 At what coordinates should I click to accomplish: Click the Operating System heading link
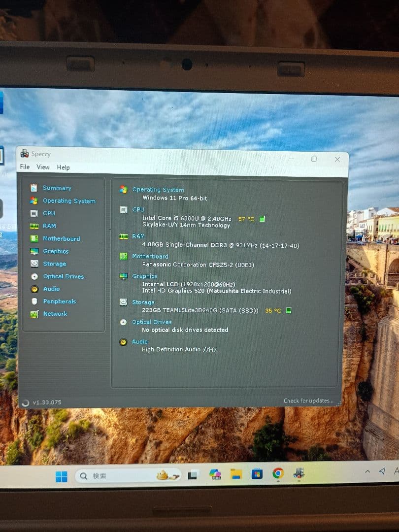[x=158, y=190]
